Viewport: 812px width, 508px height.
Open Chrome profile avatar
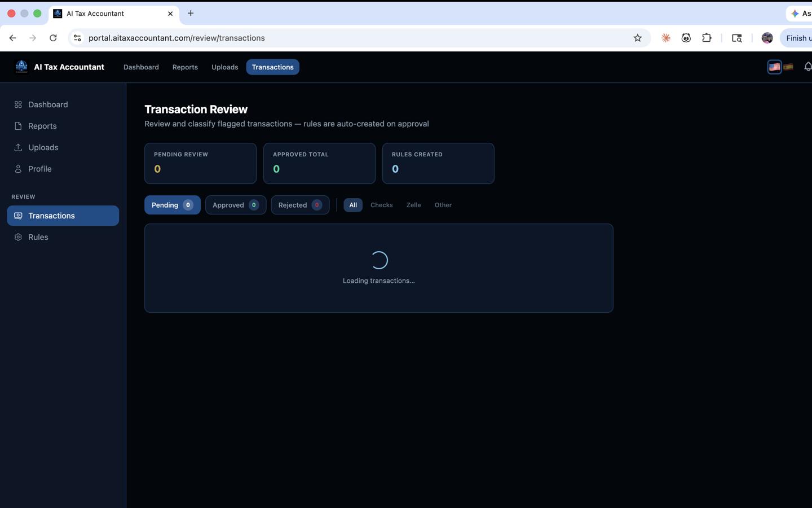pyautogui.click(x=767, y=38)
